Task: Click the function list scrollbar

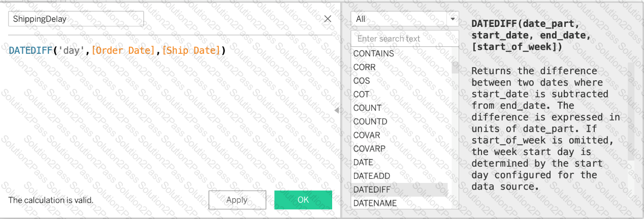Action: pos(455,68)
